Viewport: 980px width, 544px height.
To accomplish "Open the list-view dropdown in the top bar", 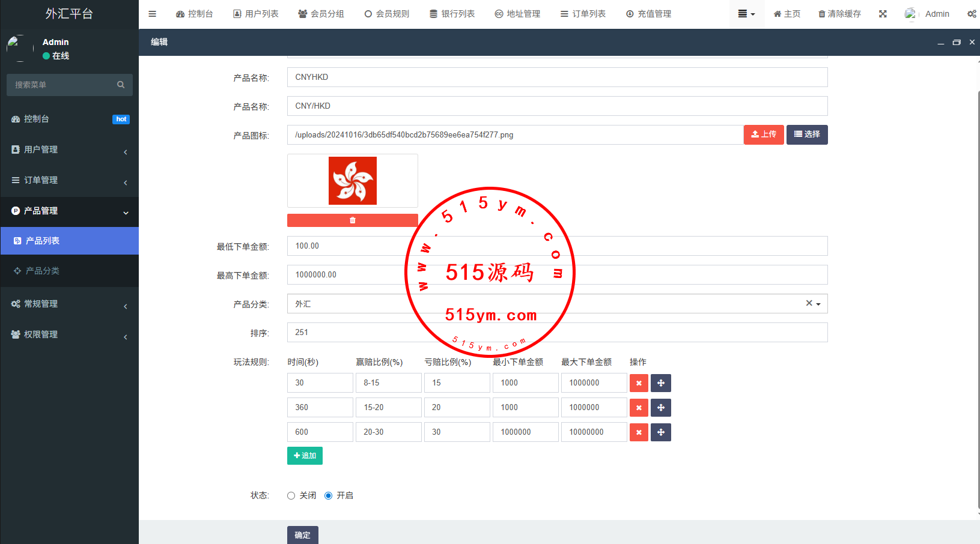I will [746, 14].
